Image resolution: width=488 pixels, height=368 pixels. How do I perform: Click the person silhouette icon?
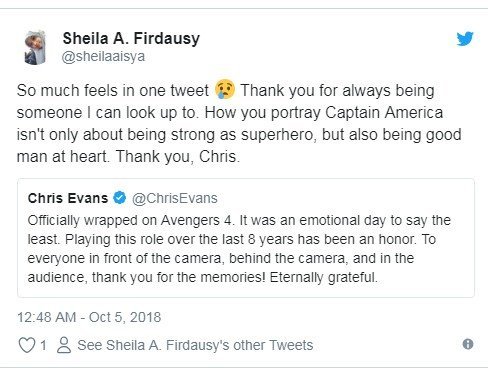tap(64, 345)
